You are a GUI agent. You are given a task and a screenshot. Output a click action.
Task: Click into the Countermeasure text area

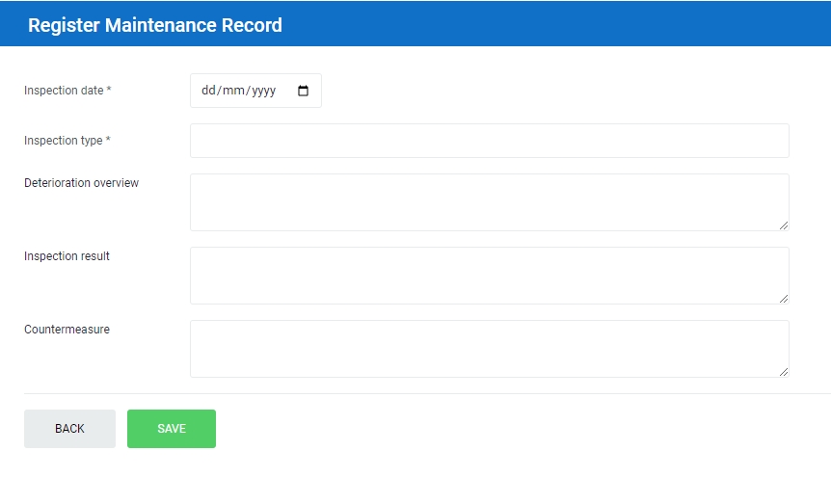pyautogui.click(x=489, y=349)
